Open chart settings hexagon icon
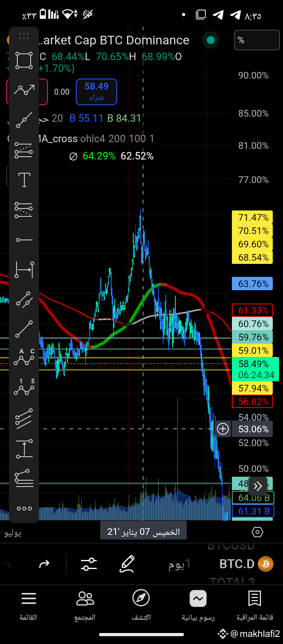 point(257,532)
